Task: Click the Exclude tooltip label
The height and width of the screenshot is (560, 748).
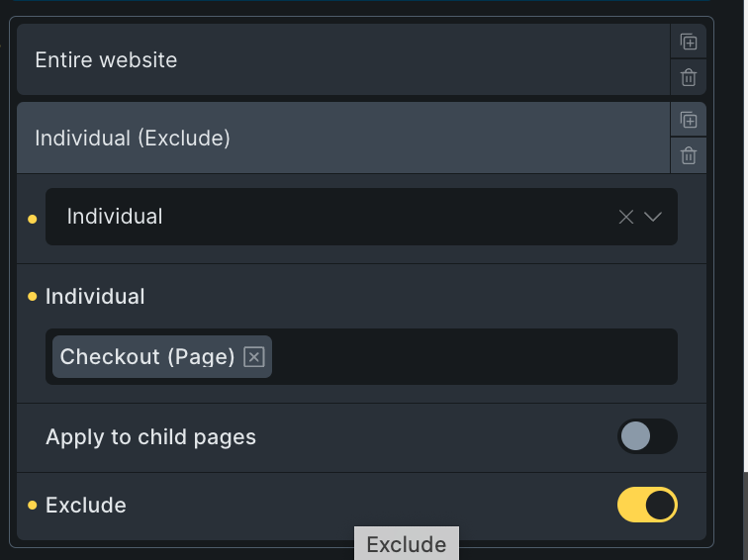Action: point(407,544)
